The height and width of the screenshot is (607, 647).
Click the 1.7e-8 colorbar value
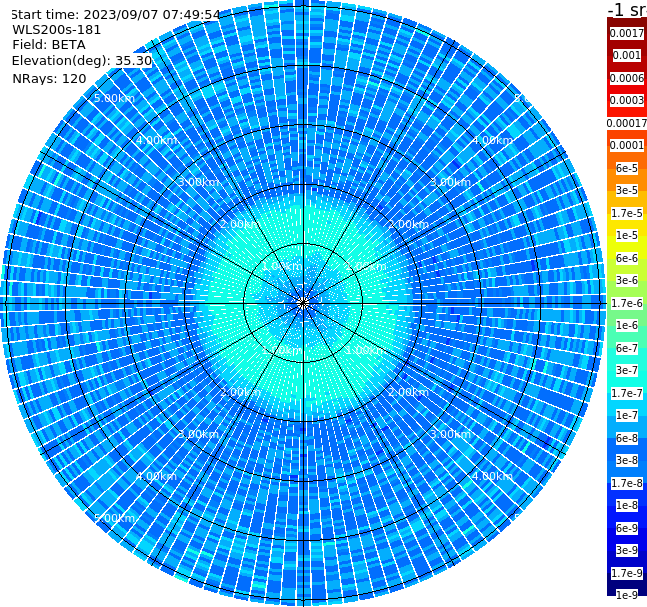627,483
